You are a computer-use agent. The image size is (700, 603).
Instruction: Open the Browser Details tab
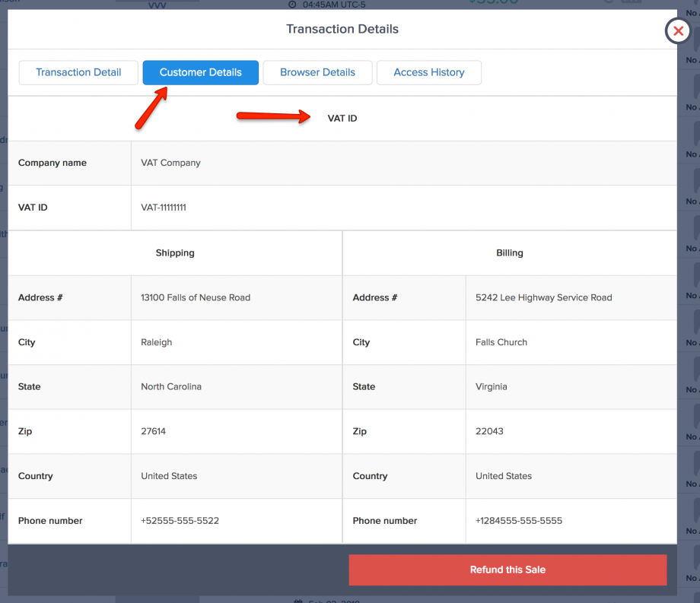[317, 72]
